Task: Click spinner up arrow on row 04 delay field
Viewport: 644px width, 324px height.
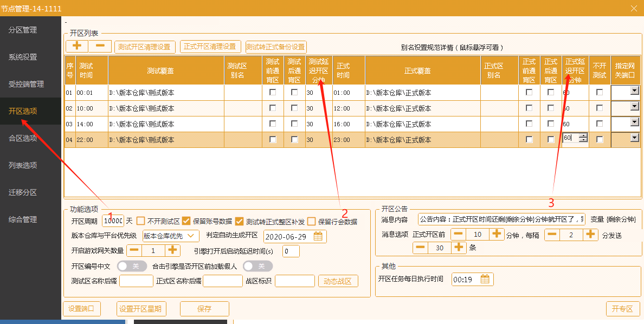Action: click(583, 136)
